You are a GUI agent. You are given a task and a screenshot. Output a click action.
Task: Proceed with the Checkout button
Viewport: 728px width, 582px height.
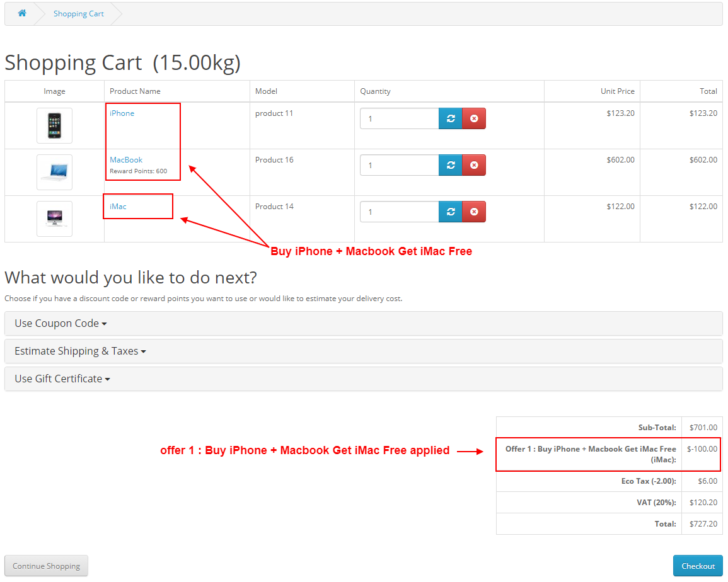point(698,566)
